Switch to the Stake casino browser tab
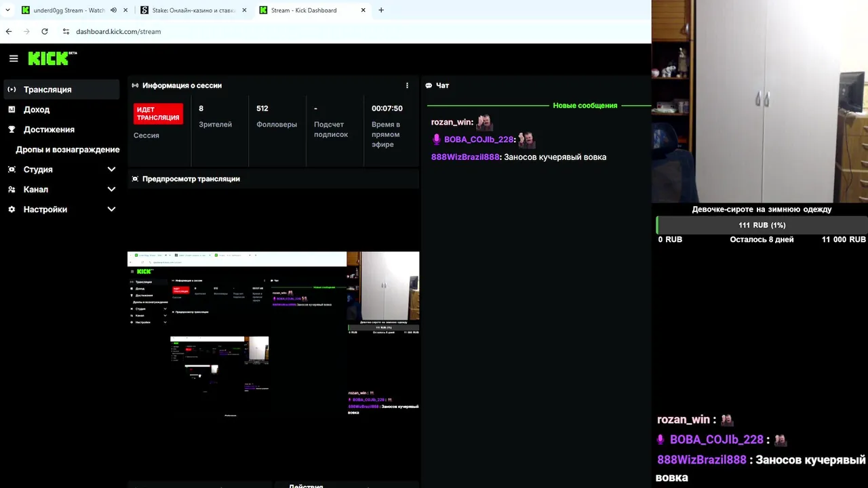Viewport: 868px width, 488px height. coord(193,10)
